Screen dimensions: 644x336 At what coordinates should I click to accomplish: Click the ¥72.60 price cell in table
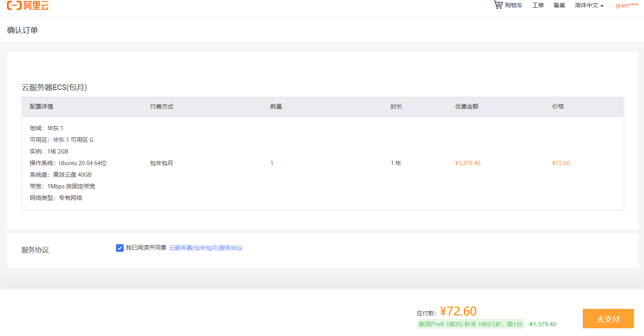(561, 163)
